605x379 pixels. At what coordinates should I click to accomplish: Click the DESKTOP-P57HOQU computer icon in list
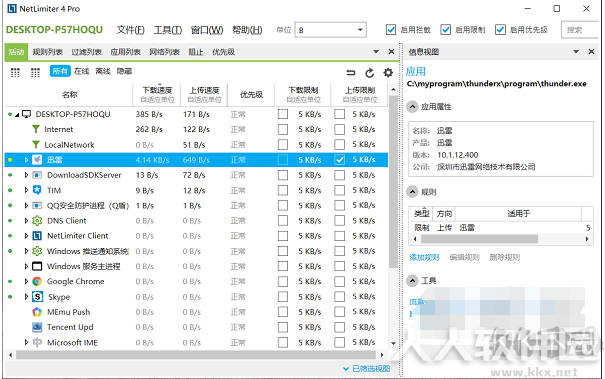pyautogui.click(x=27, y=114)
